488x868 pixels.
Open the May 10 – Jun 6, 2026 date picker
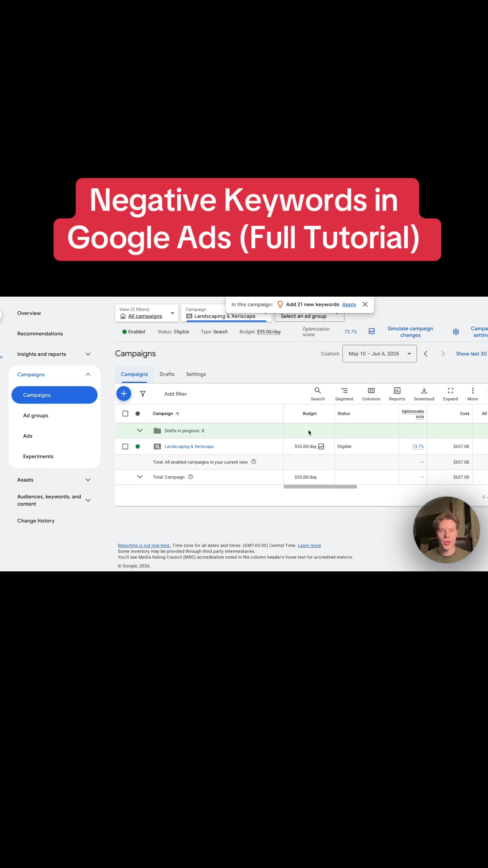(379, 353)
